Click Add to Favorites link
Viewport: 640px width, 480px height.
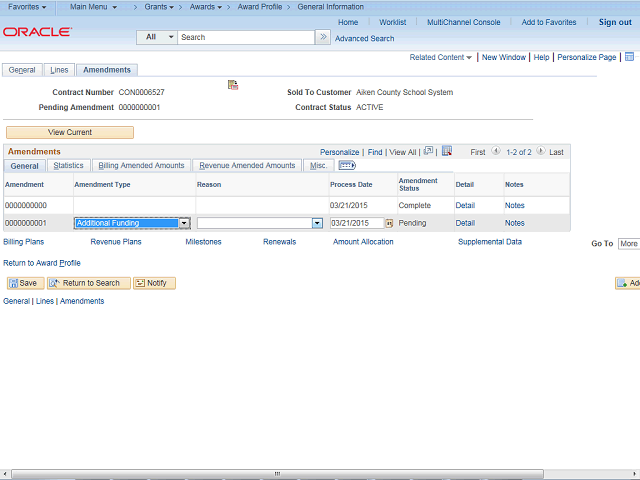tap(549, 22)
